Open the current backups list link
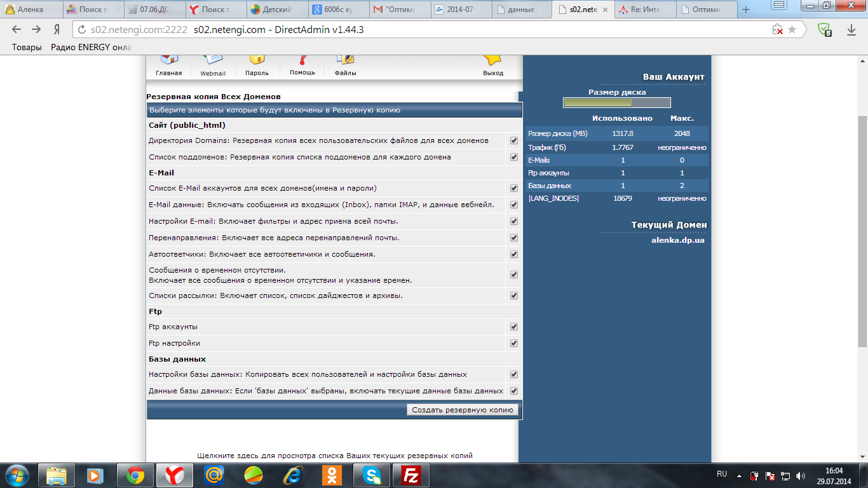Screen dimensions: 868x488 (x=335, y=456)
